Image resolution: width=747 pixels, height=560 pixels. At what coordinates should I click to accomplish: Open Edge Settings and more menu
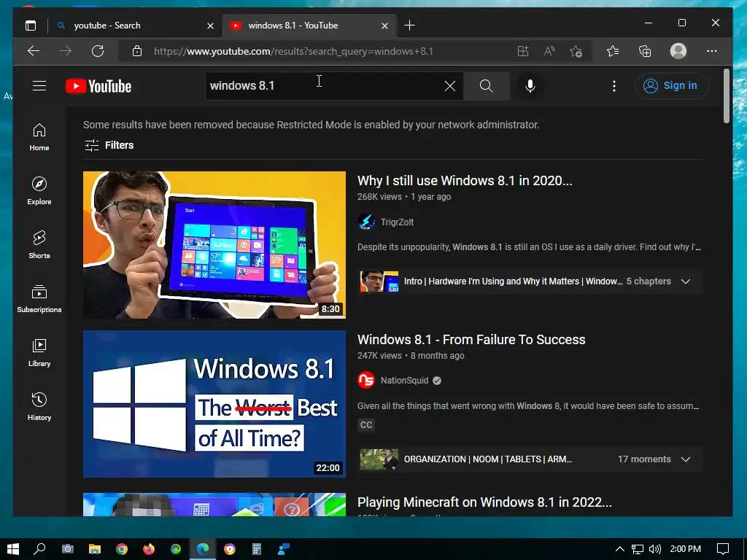(712, 51)
